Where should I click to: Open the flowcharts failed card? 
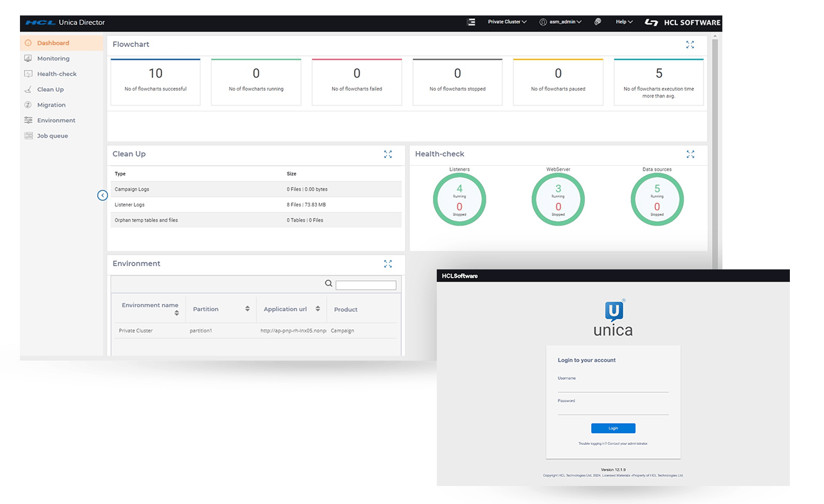pyautogui.click(x=357, y=82)
